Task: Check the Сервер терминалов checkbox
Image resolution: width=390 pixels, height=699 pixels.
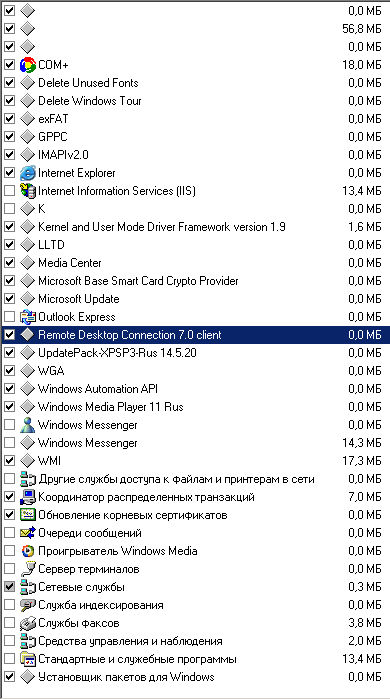Action: (9, 569)
